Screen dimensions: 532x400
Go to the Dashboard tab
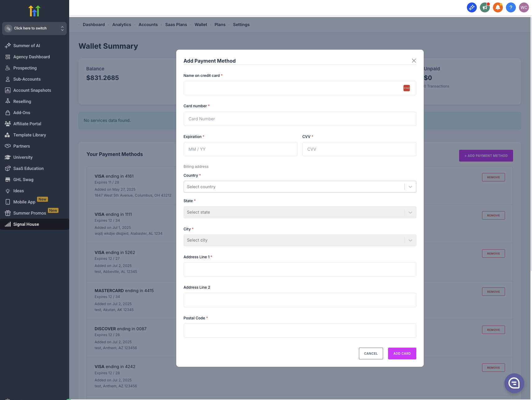pyautogui.click(x=94, y=25)
